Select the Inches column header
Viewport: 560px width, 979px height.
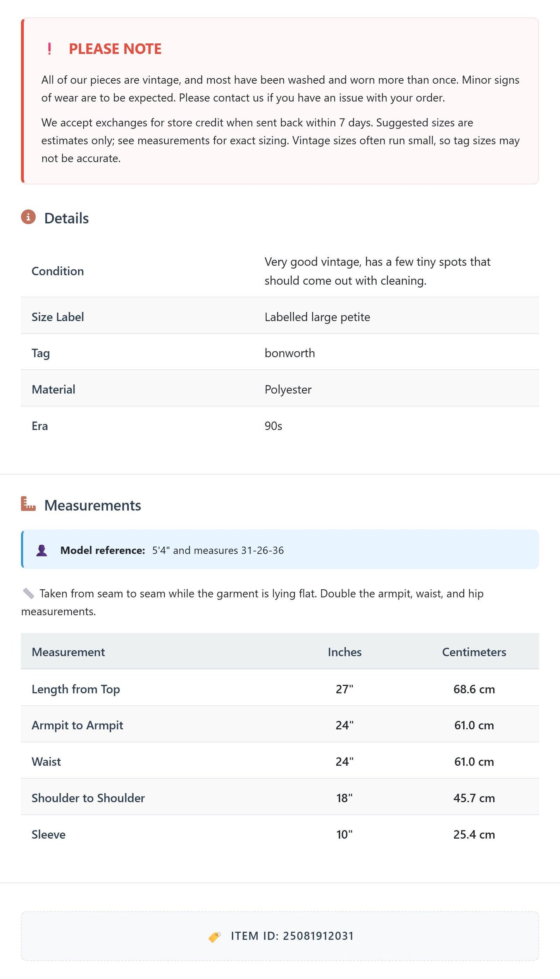[x=345, y=652]
